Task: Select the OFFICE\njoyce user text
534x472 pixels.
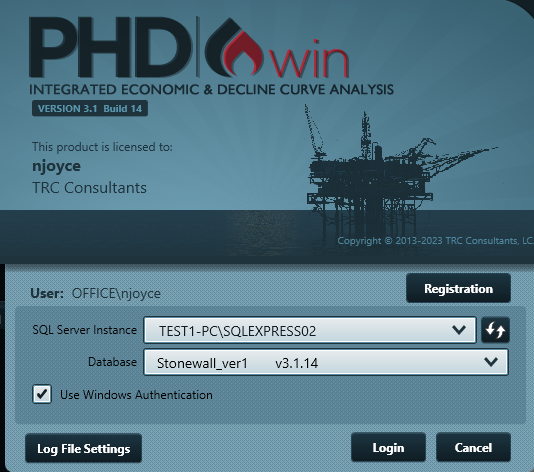Action: (116, 293)
